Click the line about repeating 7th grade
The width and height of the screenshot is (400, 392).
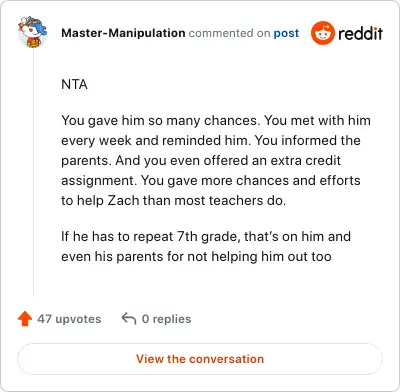click(206, 236)
